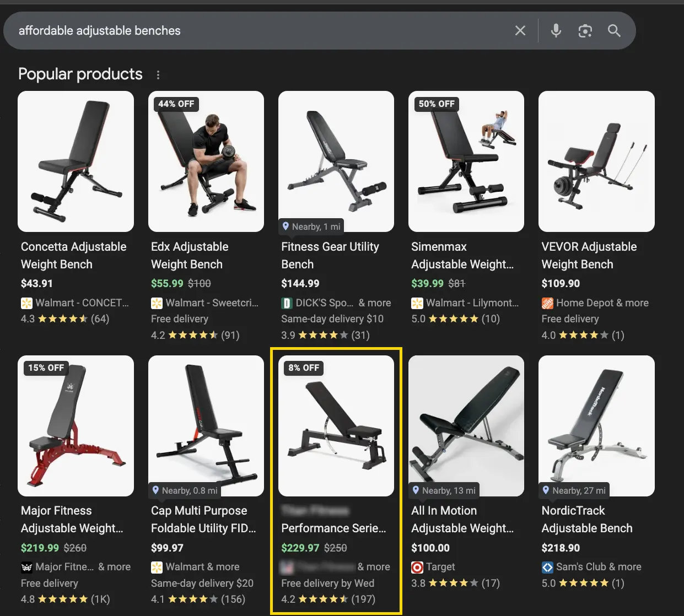
Task: Open the Concetta Adjustable Weight Bench image
Action: click(x=76, y=161)
